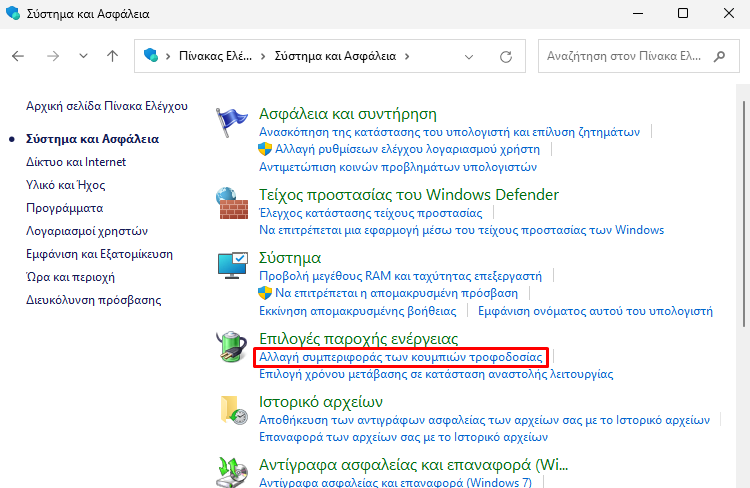
Task: Go up one level with up arrow
Action: pos(112,56)
